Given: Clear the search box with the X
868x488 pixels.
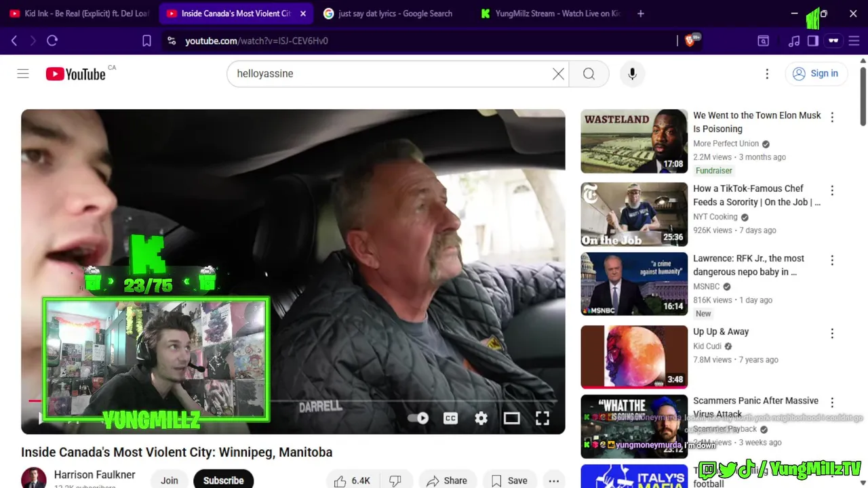Looking at the screenshot, I should 558,74.
